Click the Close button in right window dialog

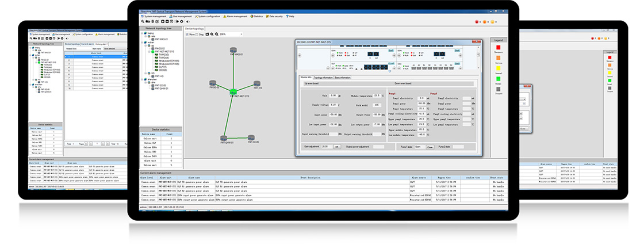tap(524, 129)
